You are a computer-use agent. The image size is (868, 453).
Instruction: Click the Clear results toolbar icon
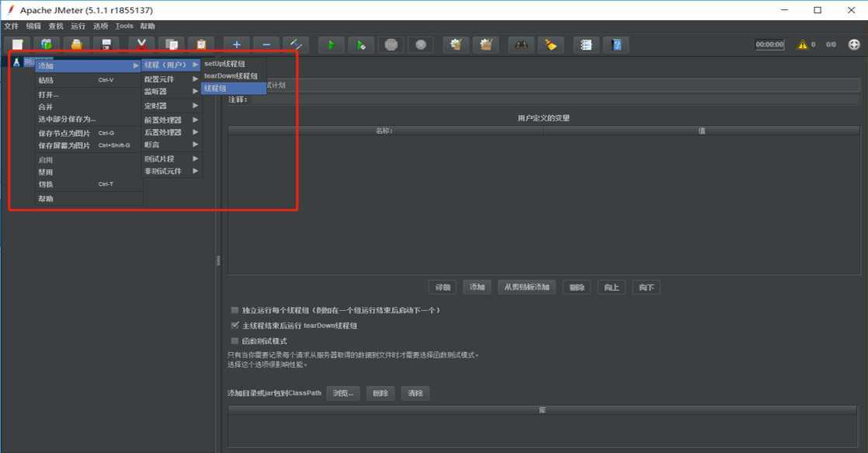[x=457, y=45]
